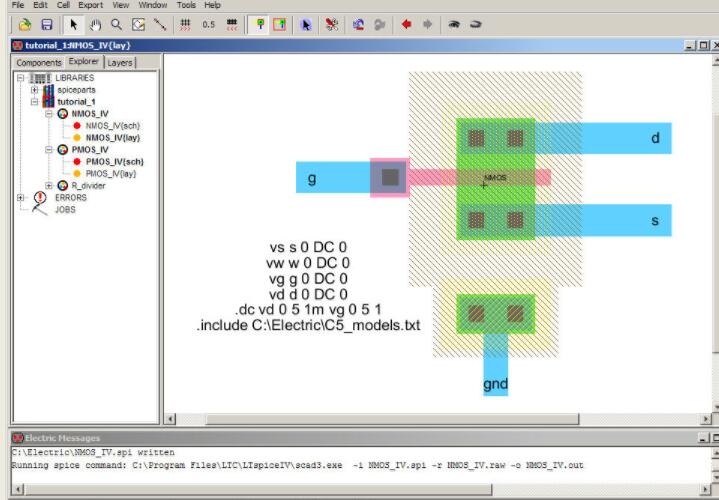Click the Outline Edit tool icon

138,24
